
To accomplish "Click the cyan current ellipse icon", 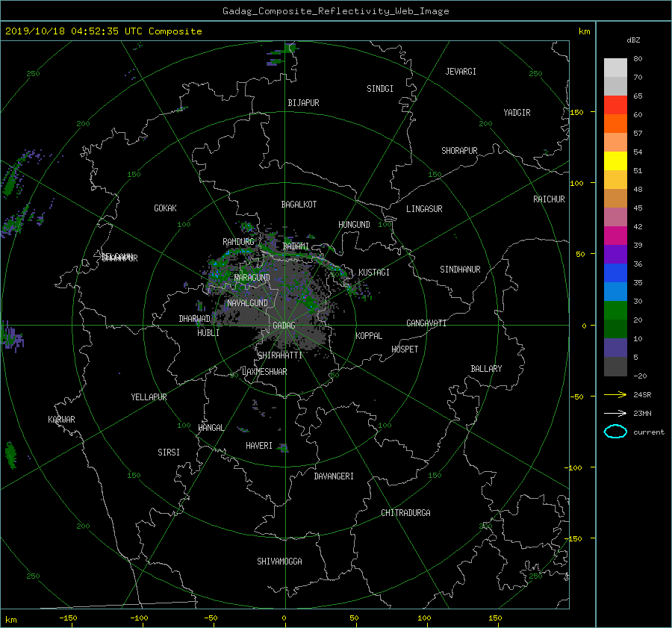I will pos(615,432).
